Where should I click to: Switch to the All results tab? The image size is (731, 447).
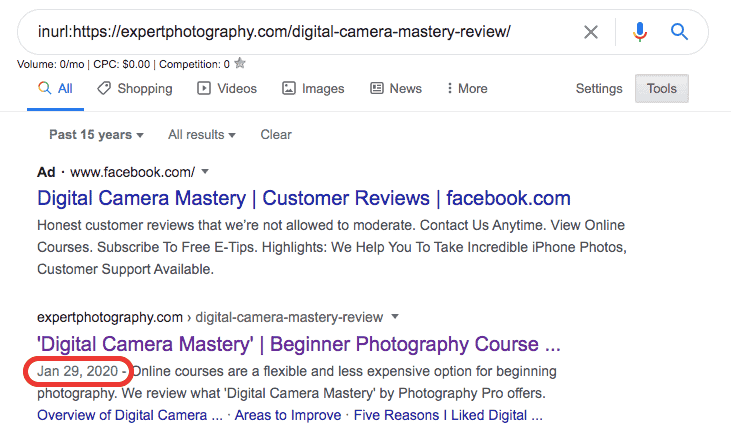55,89
